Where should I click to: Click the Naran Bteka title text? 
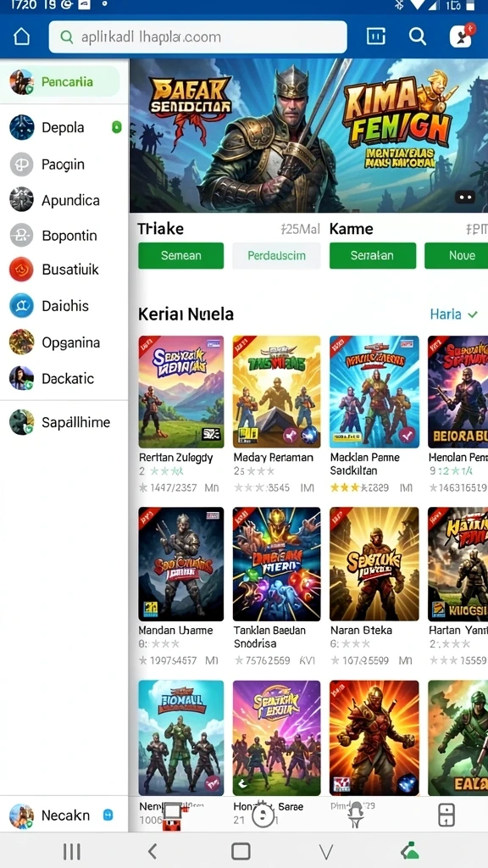[x=361, y=630]
